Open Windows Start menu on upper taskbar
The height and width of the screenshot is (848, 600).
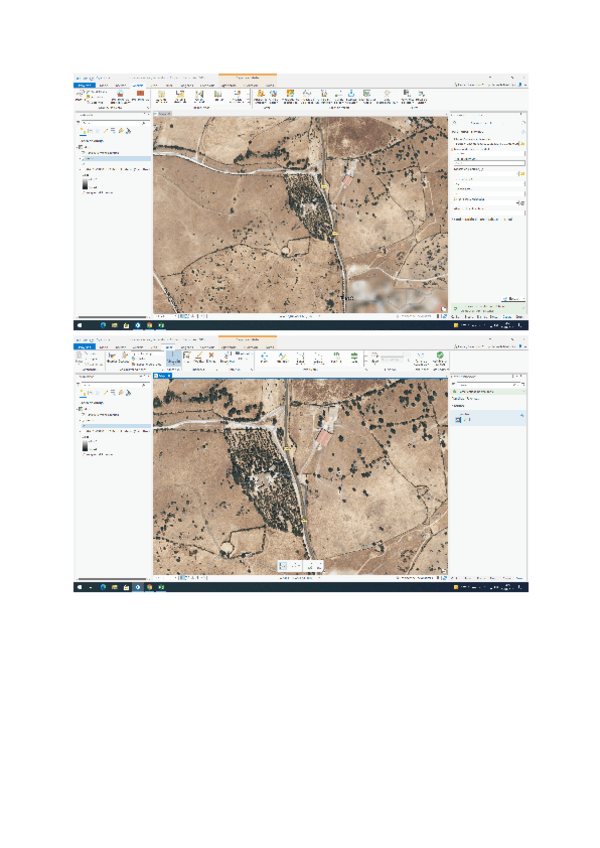(x=80, y=325)
